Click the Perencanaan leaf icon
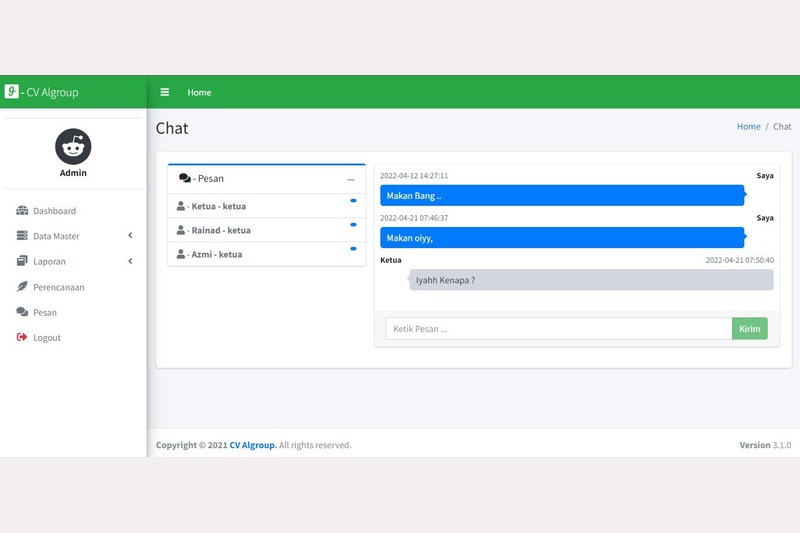800x533 pixels. 22,287
